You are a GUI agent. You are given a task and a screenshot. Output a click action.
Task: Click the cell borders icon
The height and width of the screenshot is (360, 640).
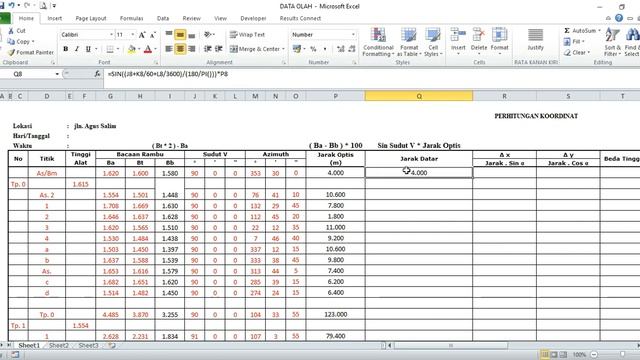tap(110, 49)
